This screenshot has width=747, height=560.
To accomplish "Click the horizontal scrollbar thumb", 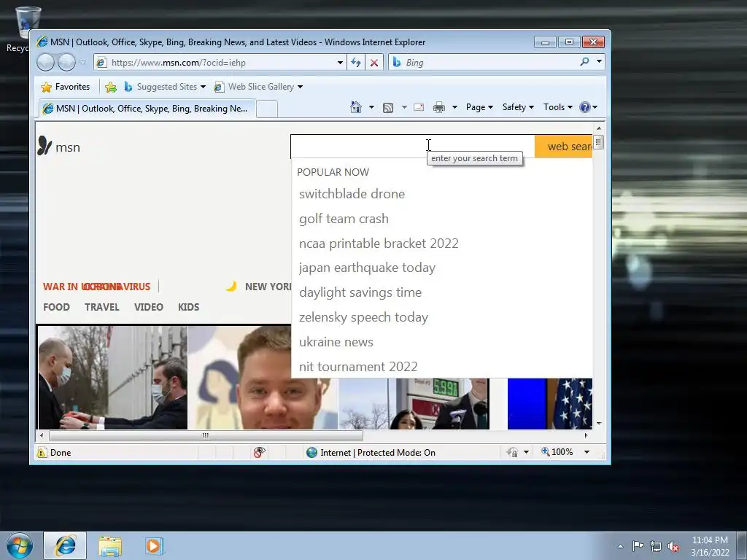I will [206, 435].
